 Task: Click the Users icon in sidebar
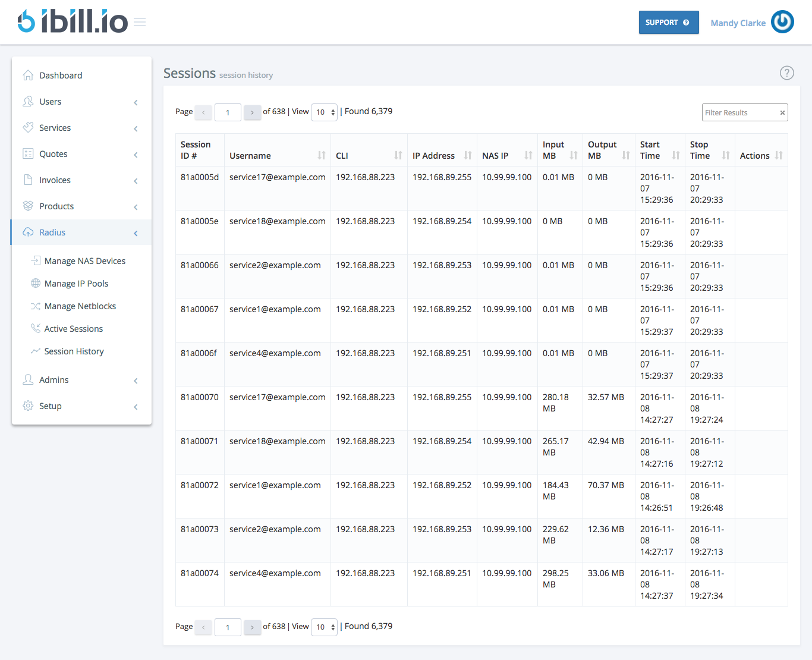tap(28, 101)
